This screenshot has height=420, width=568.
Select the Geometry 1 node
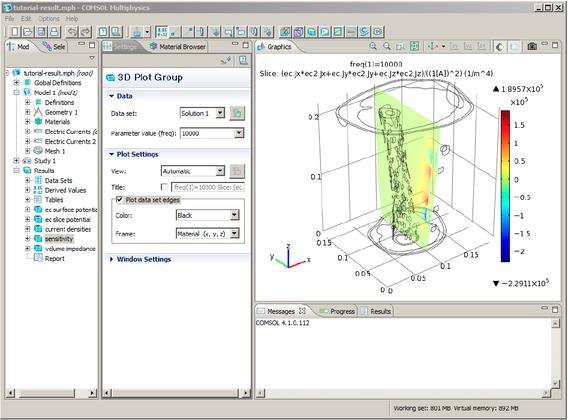(61, 112)
